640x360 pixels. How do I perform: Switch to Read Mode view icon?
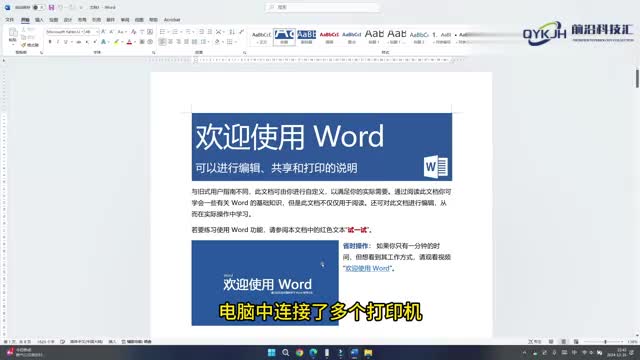[551, 342]
